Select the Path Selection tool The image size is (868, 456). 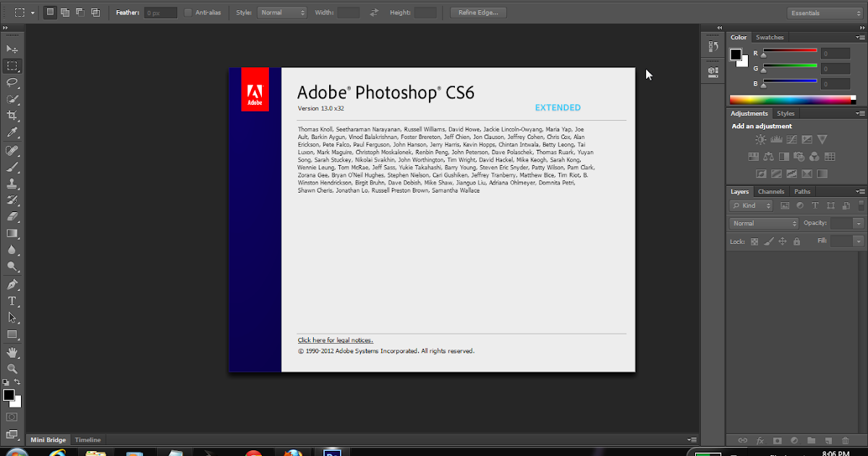tap(12, 318)
